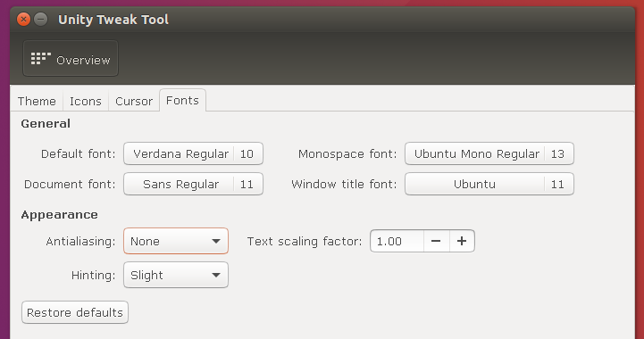Click the Monospace font size 13
The width and height of the screenshot is (644, 339).
pyautogui.click(x=557, y=154)
